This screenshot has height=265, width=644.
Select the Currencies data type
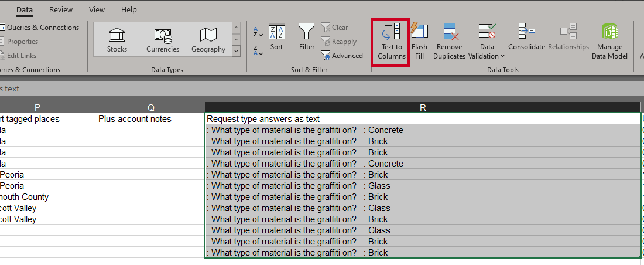coord(163,39)
